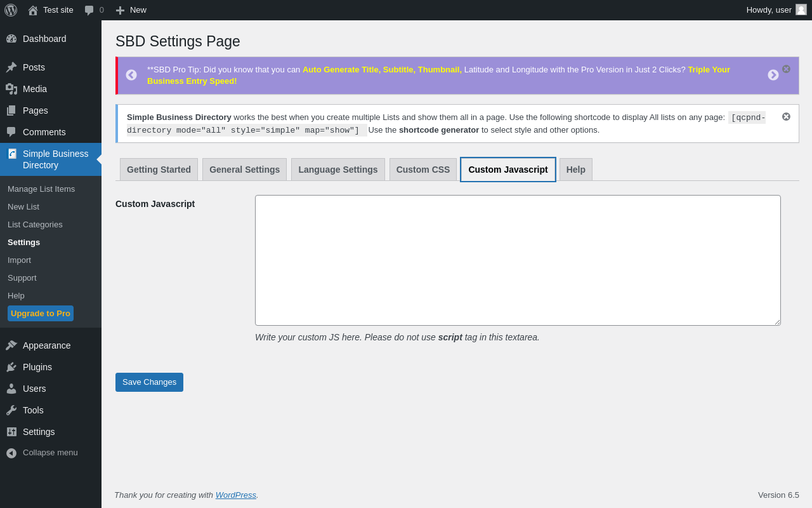Click the Plugins plug icon
Image resolution: width=812 pixels, height=508 pixels.
(x=11, y=367)
